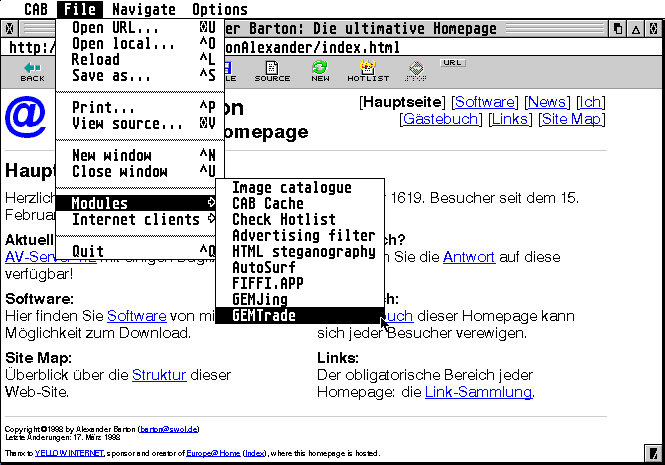Choose Open URL... from File menu
Screen dimensions: 665x465
point(140,28)
